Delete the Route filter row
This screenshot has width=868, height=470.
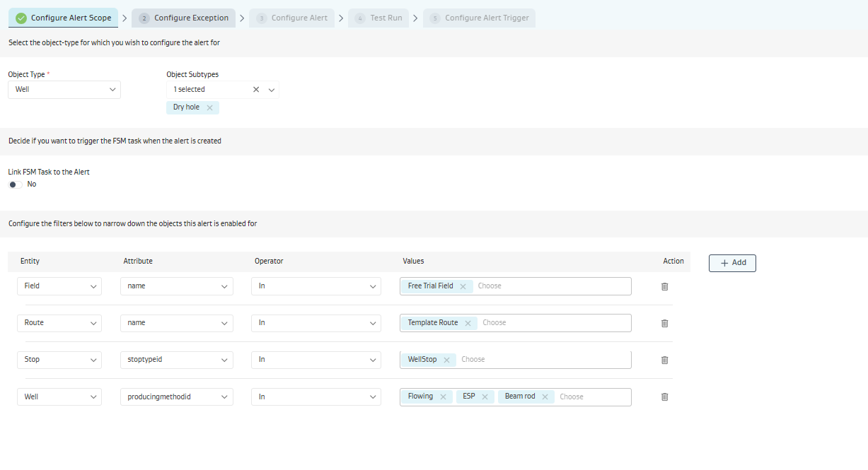click(664, 323)
